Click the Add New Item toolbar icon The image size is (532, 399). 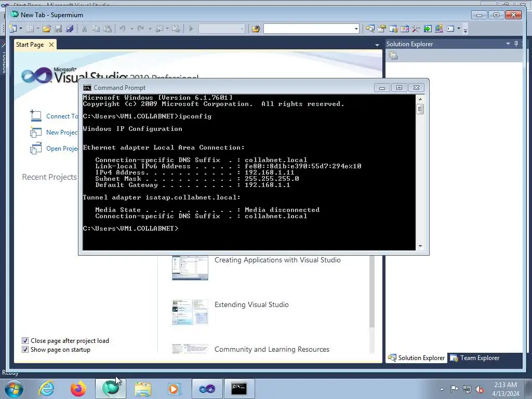[x=30, y=29]
